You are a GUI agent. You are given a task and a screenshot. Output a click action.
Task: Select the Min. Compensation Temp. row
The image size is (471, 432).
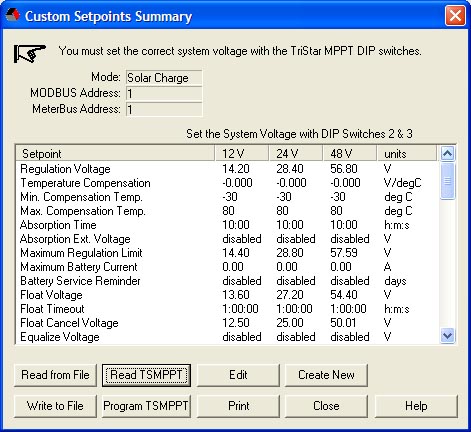pos(227,197)
